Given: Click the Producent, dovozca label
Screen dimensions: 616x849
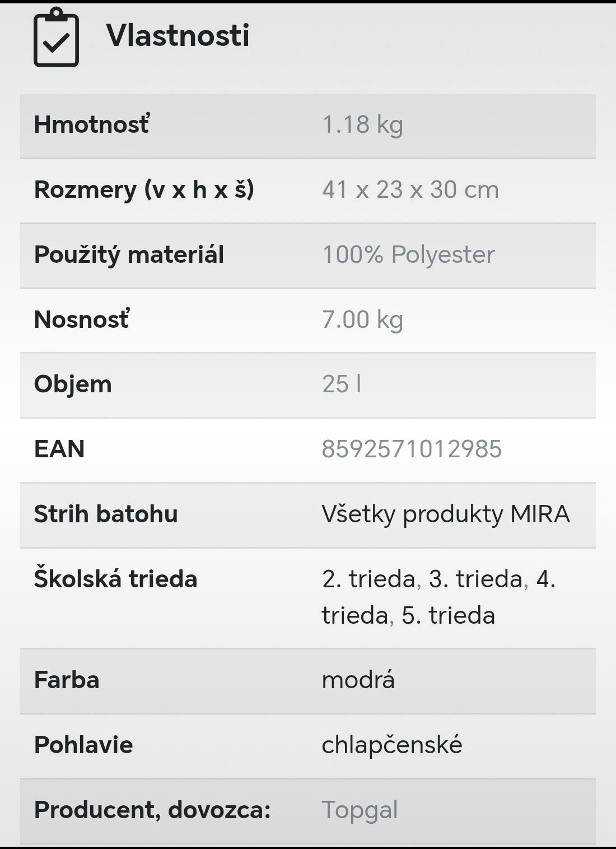Looking at the screenshot, I should point(152,810).
